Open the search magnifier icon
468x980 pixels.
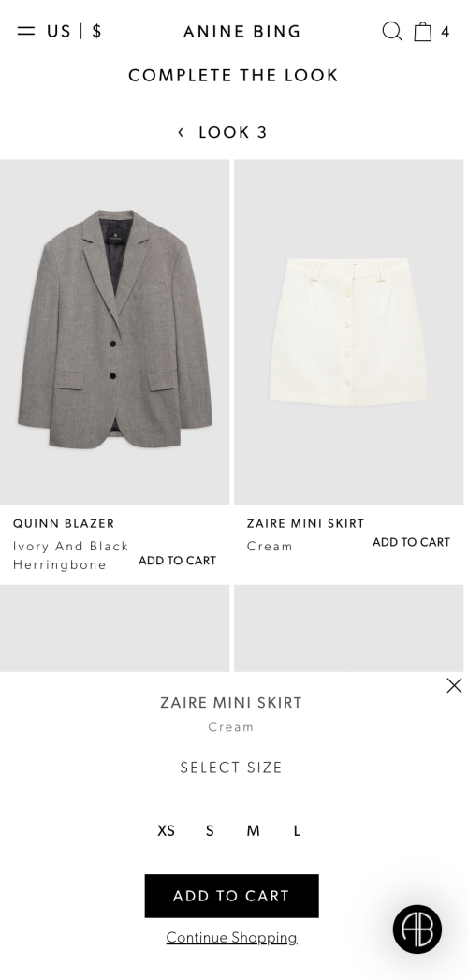click(392, 31)
